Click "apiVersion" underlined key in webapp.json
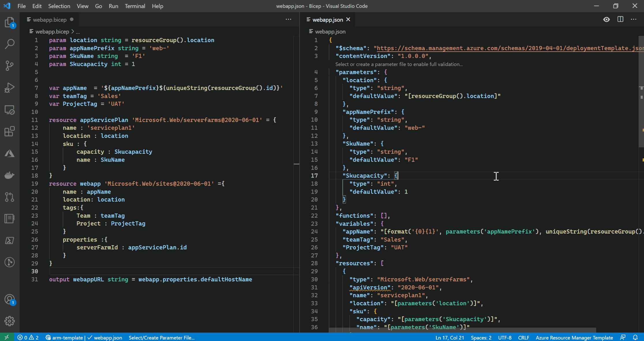This screenshot has width=644, height=341. (x=370, y=287)
